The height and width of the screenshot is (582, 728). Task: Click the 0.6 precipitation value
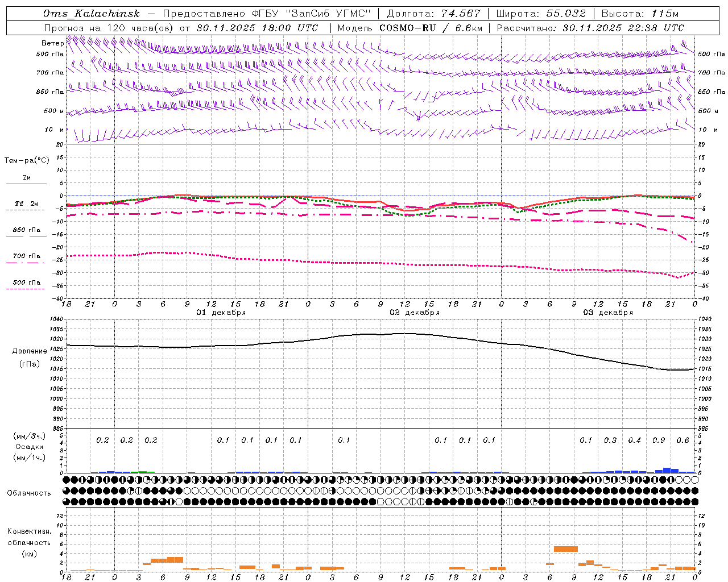click(682, 440)
